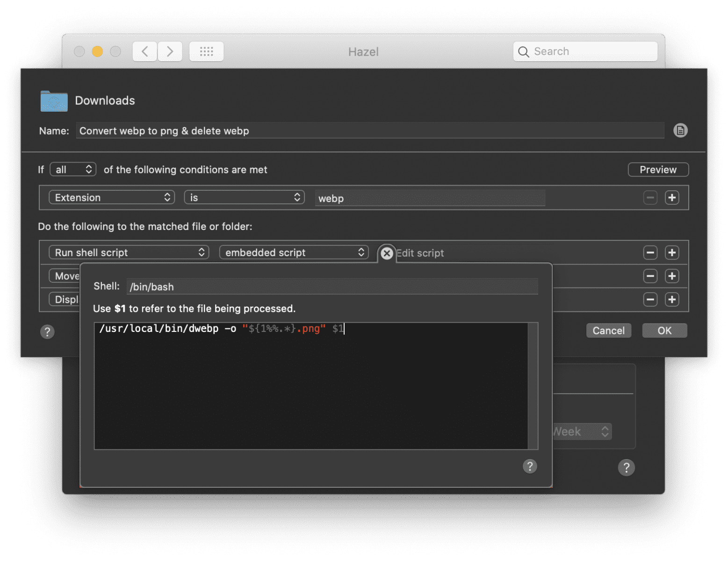The width and height of the screenshot is (728, 561).
Task: Show all preferences grid button
Action: pos(206,51)
